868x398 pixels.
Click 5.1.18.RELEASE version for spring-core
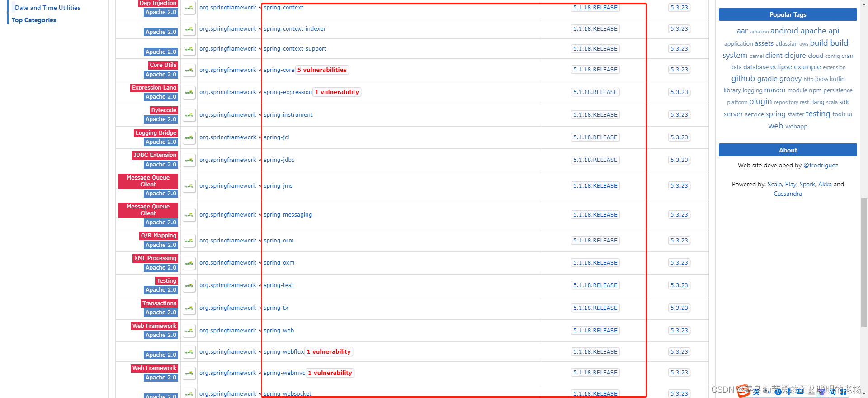[595, 70]
